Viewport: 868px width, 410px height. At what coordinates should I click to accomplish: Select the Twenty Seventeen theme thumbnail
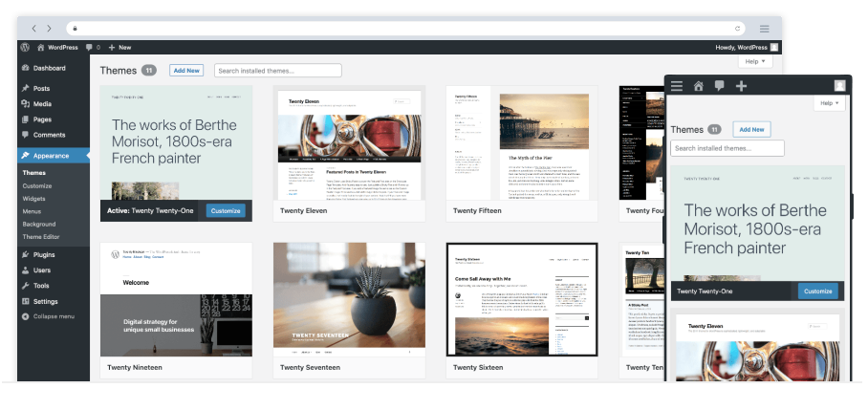(349, 298)
